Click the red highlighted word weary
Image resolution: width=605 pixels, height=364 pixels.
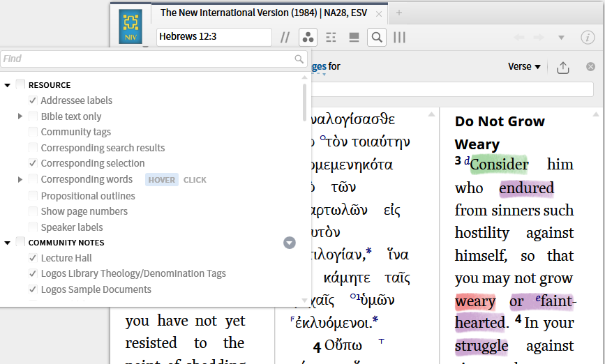(475, 301)
